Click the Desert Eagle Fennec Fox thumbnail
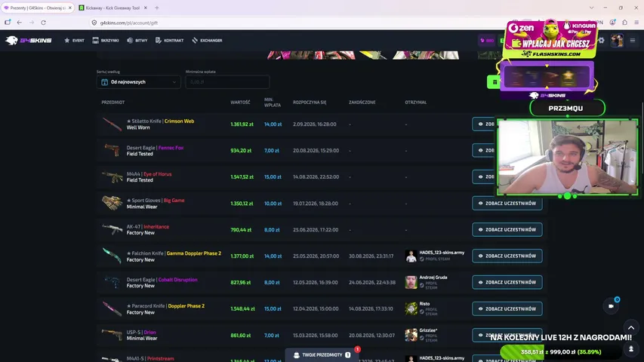The image size is (644, 362). tap(112, 150)
